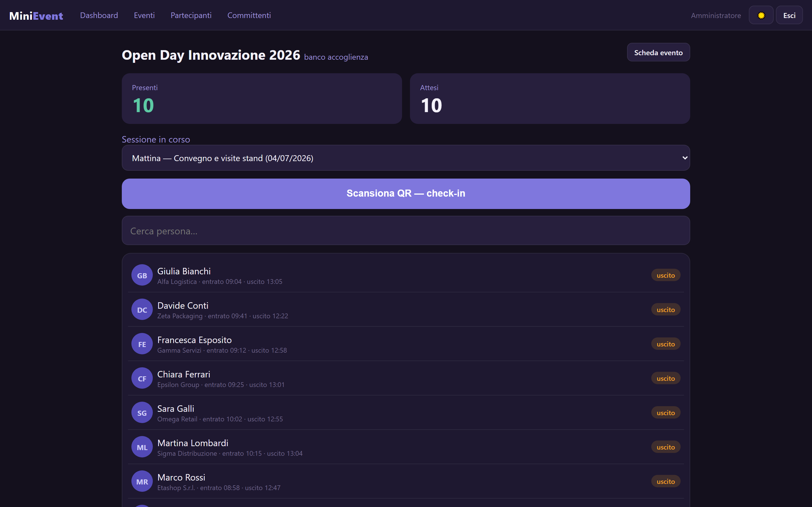Click Marco Rossi's MR avatar
Viewport: 812px width, 507px height.
pos(142,482)
